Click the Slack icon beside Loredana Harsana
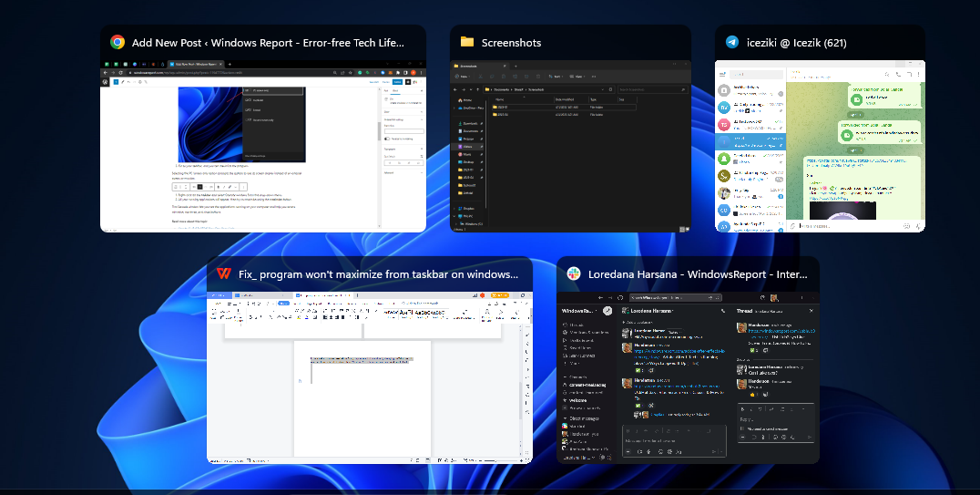This screenshot has height=495, width=980. pyautogui.click(x=574, y=273)
